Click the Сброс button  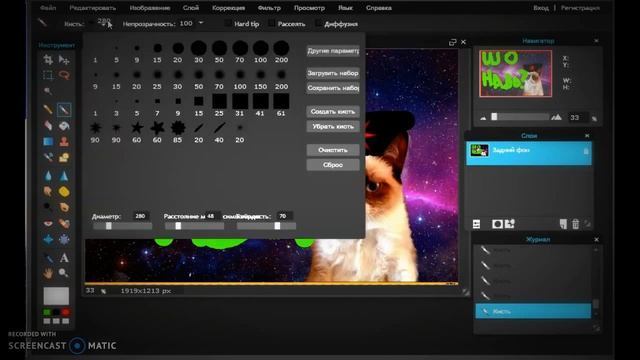(x=333, y=165)
